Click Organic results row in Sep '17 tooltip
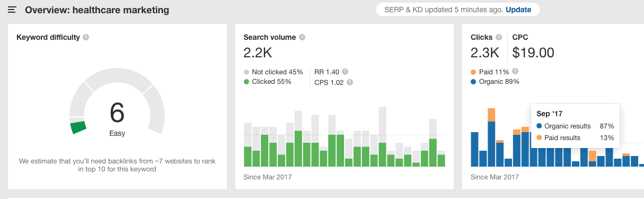Image resolution: width=644 pixels, height=199 pixels. (575, 126)
